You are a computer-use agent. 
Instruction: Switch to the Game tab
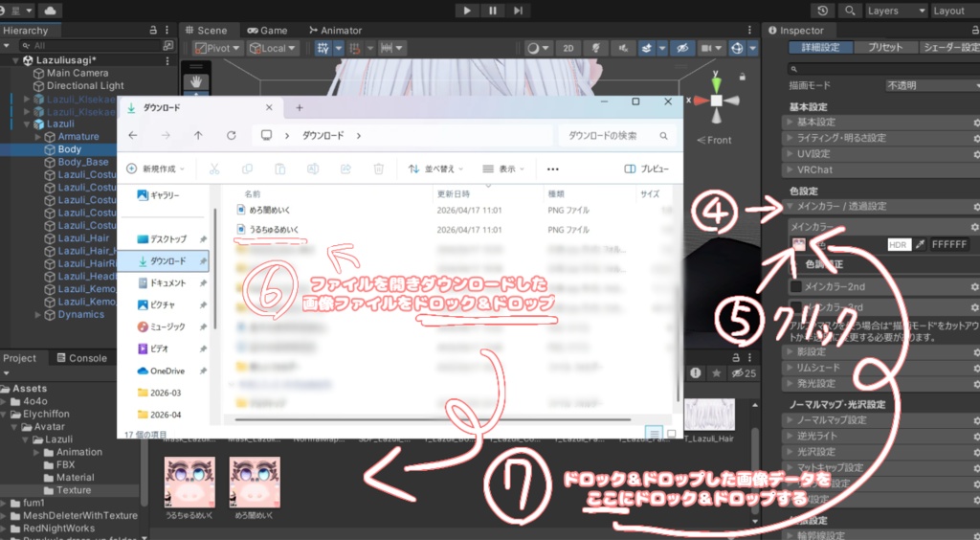(x=268, y=30)
